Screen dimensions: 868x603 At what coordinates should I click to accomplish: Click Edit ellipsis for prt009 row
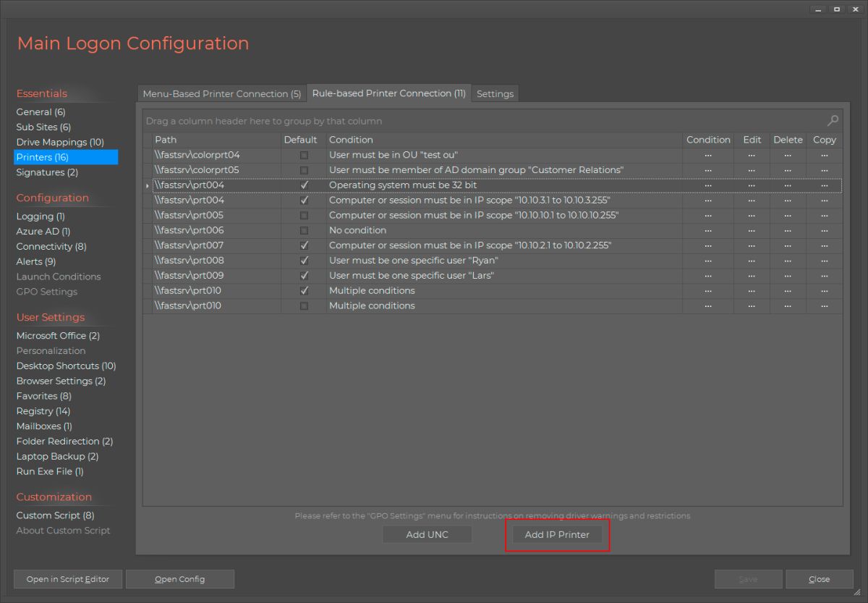coord(752,276)
